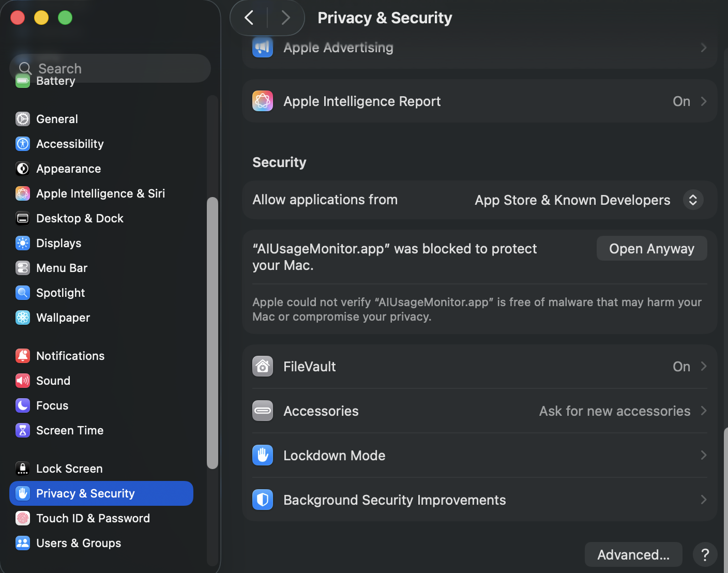Expand the Lockdown Mode chevron

coord(703,455)
